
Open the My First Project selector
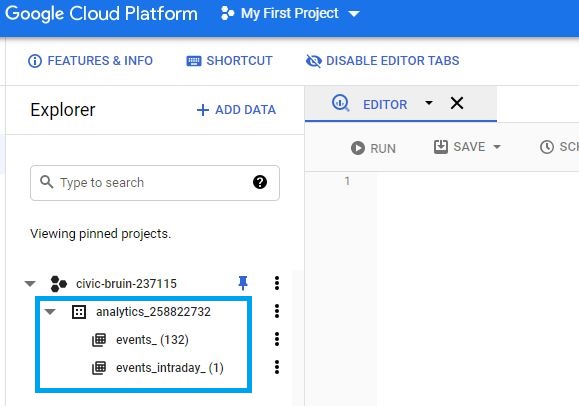coord(290,14)
